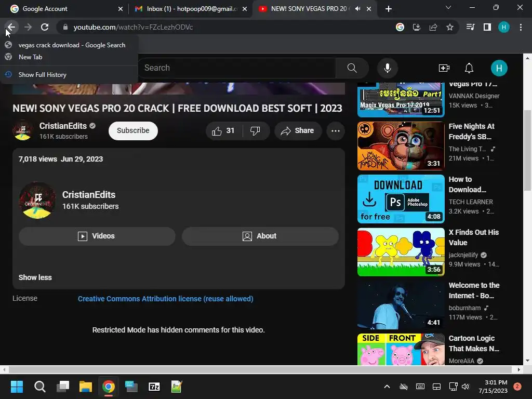This screenshot has height=399, width=532.
Task: Click the large CristianEdits avatar in description
Action: 37,200
